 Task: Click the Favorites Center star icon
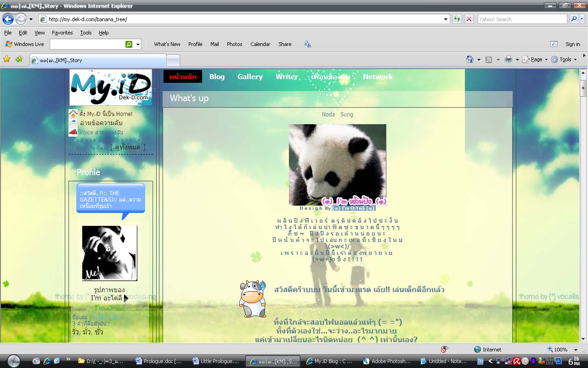pyautogui.click(x=7, y=59)
